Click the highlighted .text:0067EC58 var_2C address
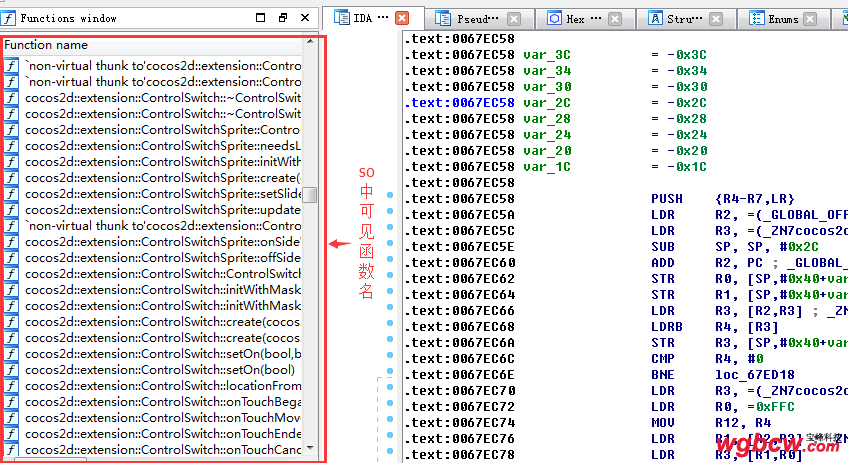 pos(460,103)
